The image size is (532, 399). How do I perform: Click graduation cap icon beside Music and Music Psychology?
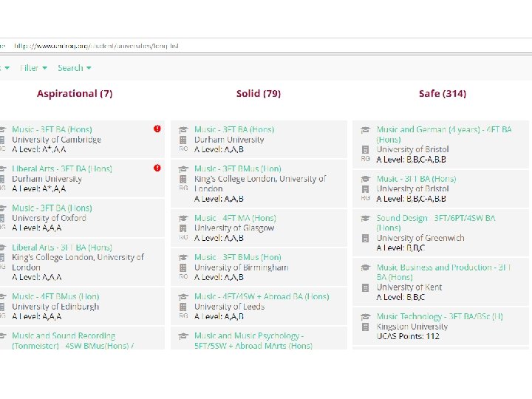click(x=183, y=336)
